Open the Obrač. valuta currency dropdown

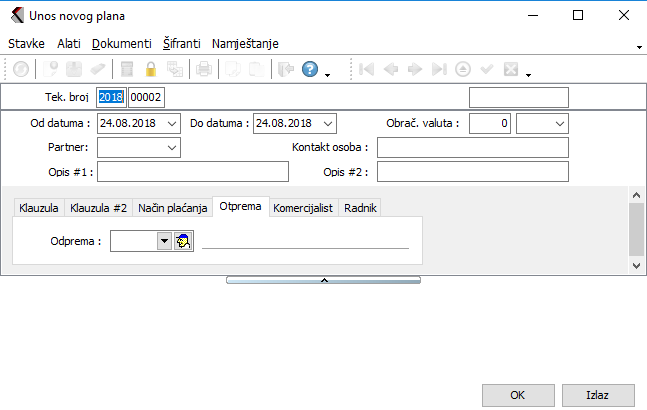point(559,123)
